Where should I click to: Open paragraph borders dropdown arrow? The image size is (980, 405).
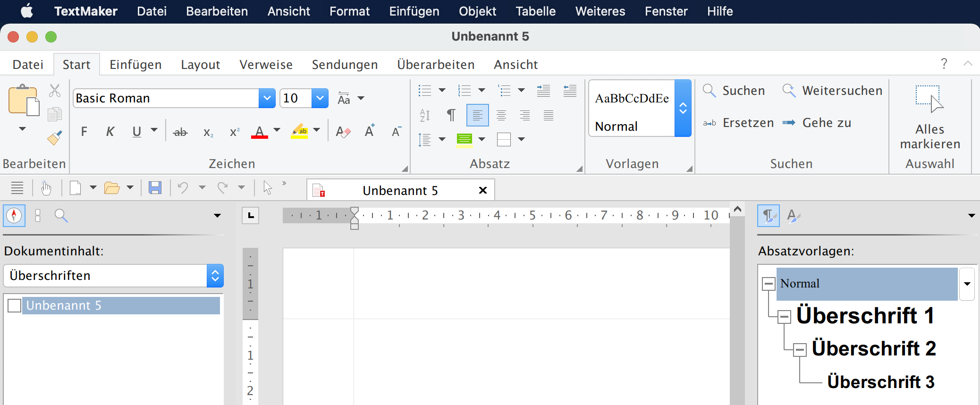click(522, 139)
